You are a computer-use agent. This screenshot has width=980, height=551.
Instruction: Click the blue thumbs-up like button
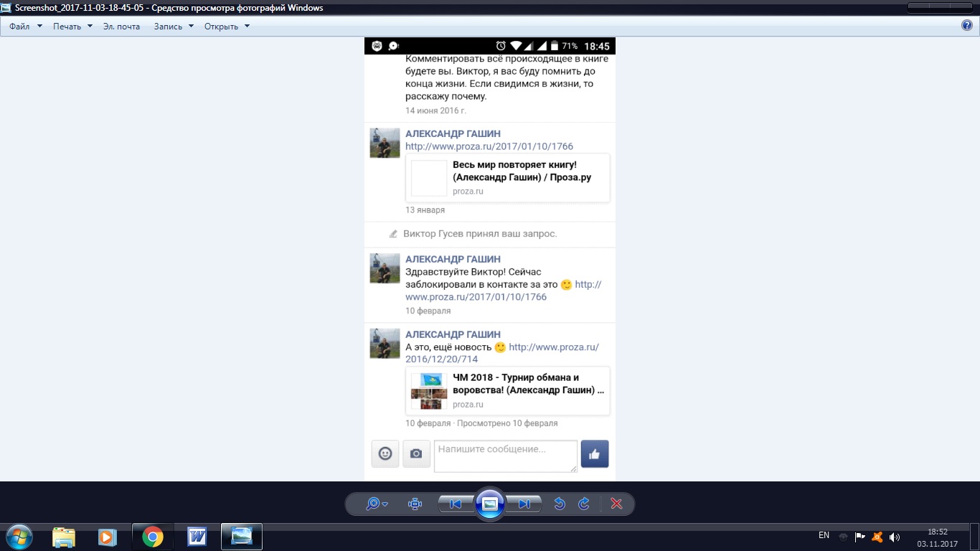595,453
